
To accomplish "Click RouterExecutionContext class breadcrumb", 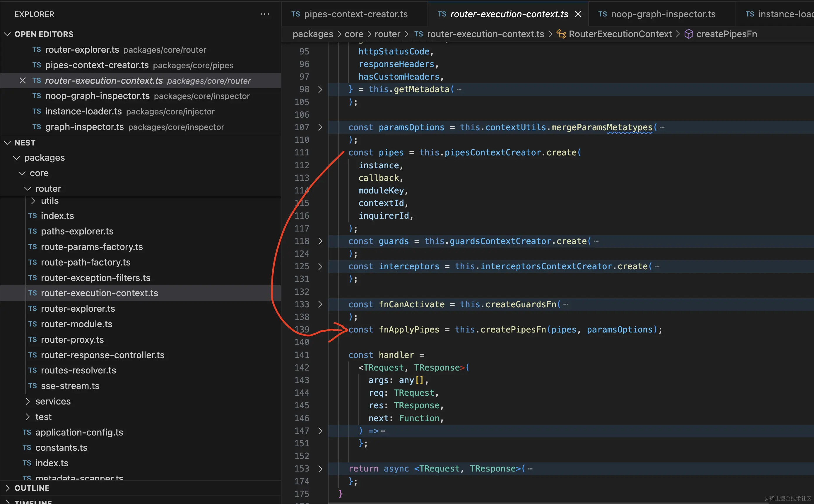I will click(620, 34).
